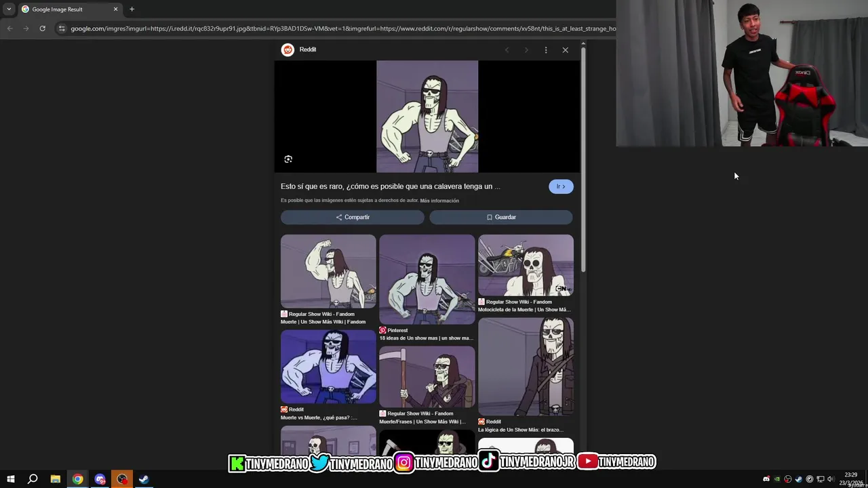
Task: Click the 'Reddit' source name in the panel header
Action: (x=308, y=49)
